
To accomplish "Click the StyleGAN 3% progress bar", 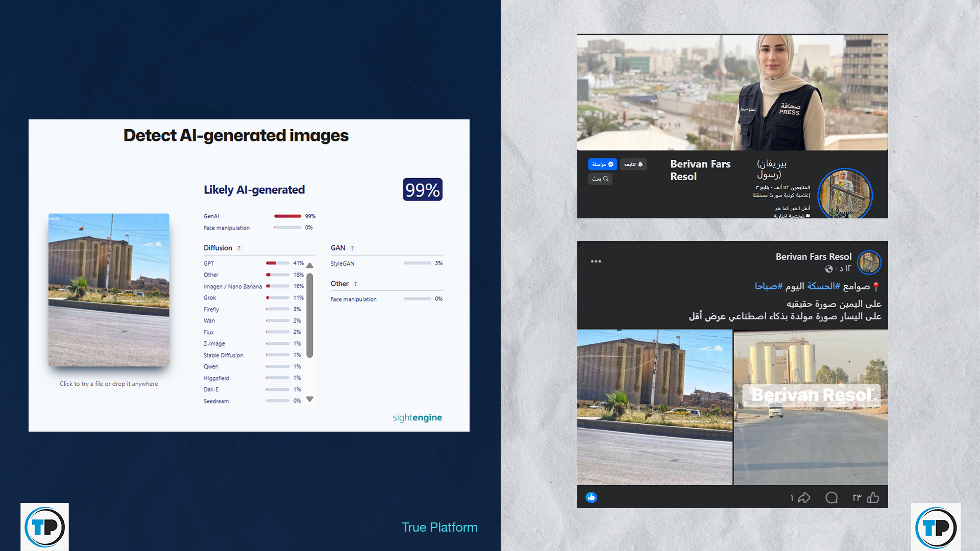I will tap(418, 263).
